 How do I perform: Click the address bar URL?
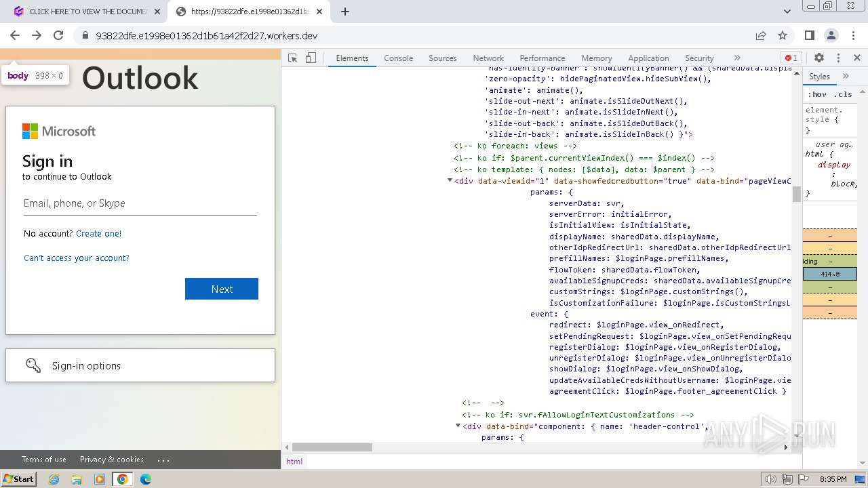[207, 35]
